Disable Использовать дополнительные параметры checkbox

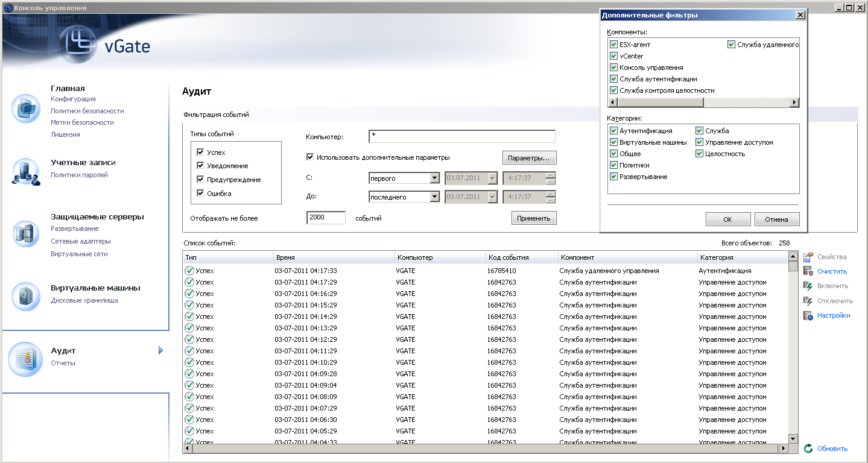coord(310,157)
